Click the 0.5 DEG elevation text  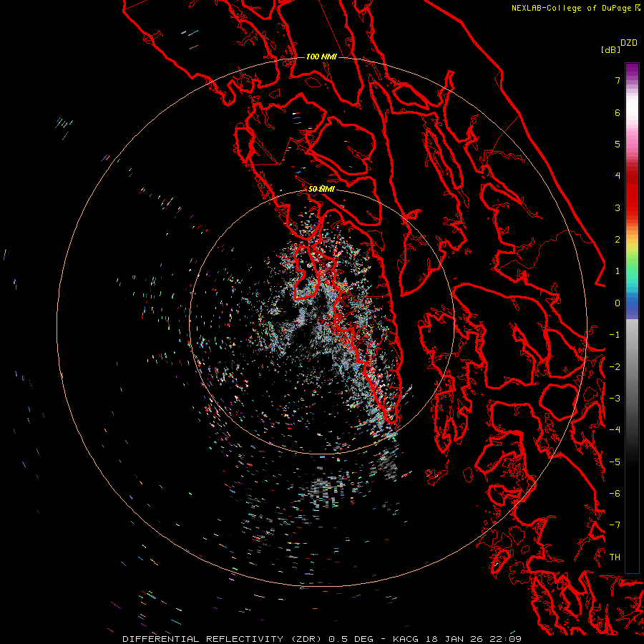[x=351, y=639]
